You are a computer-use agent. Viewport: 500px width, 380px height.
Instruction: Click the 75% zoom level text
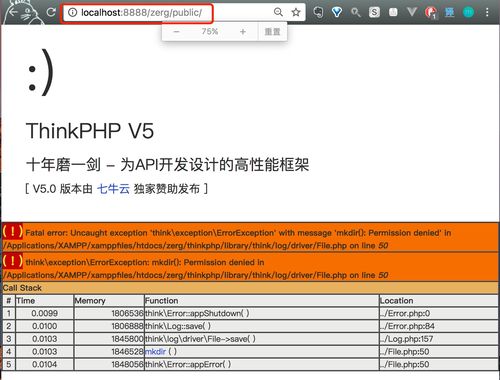(x=210, y=31)
